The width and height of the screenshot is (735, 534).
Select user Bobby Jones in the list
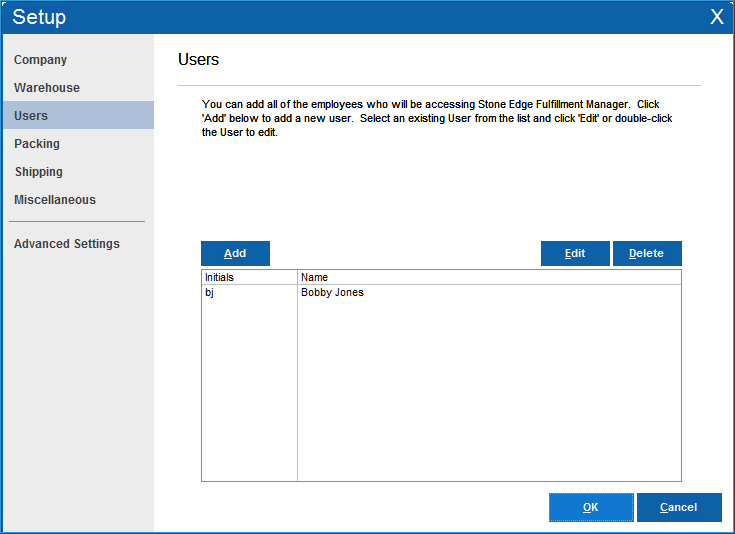pyautogui.click(x=332, y=293)
